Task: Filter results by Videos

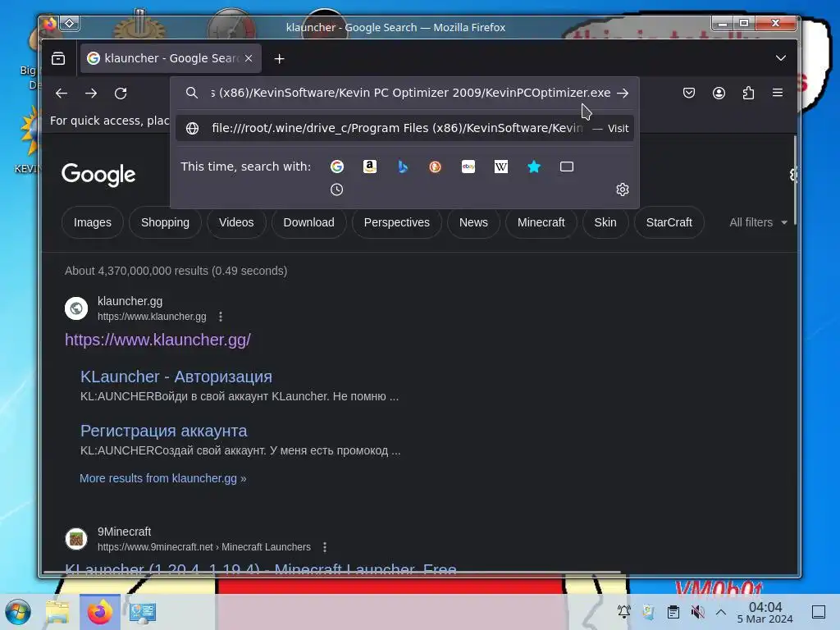Action: pos(236,222)
